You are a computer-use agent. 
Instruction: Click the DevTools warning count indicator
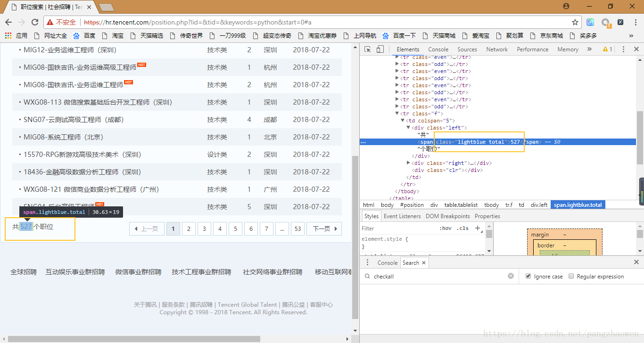click(x=608, y=49)
